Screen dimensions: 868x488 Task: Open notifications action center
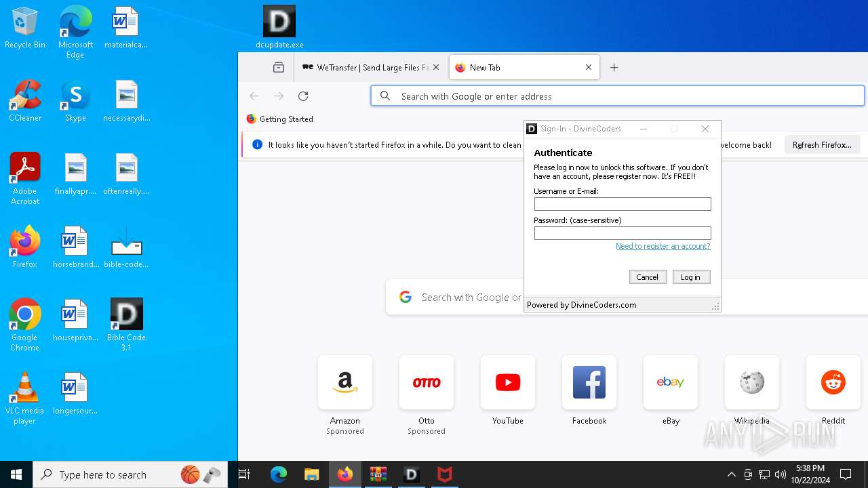click(846, 474)
